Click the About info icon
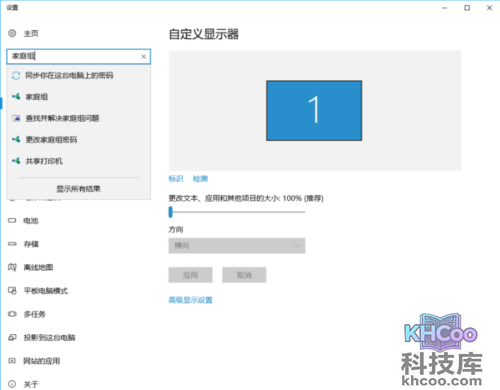Screen dimensions: 500x390 (12, 384)
